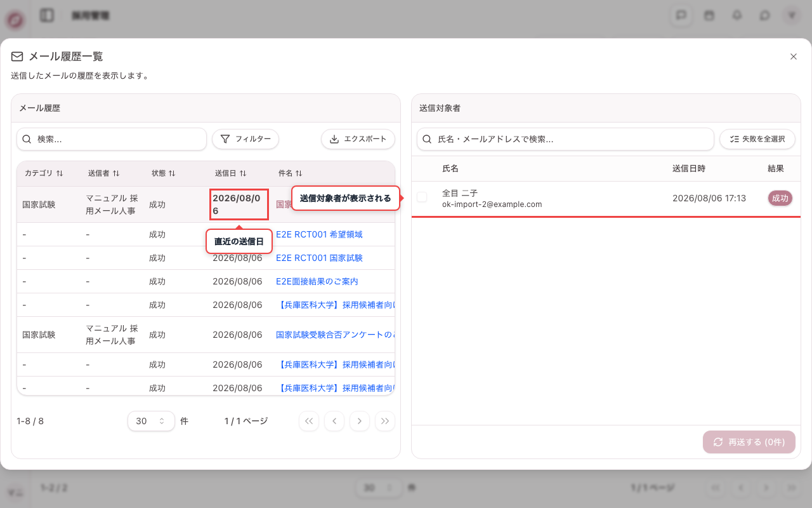812x508 pixels.
Task: Sort by カテゴリ column
Action: [44, 173]
